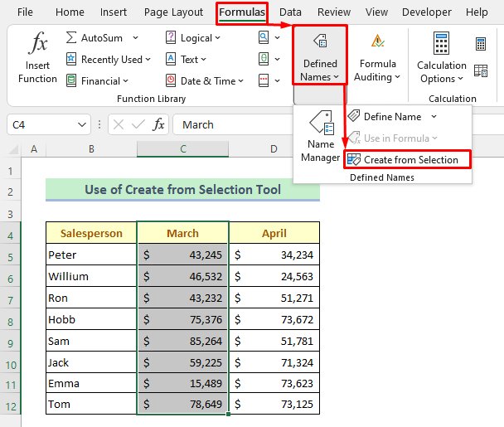Expand the Lookup & Reference dropdown arrow
504x427 pixels.
coord(278,38)
